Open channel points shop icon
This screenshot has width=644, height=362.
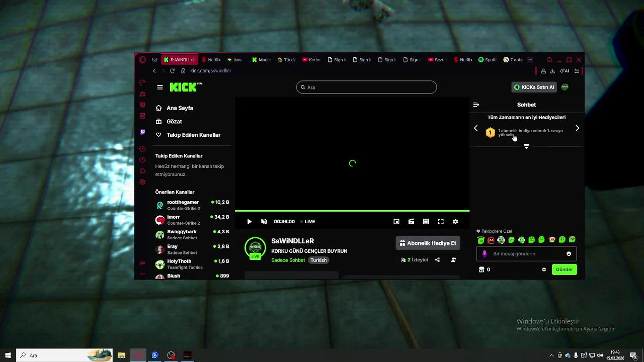(x=481, y=270)
